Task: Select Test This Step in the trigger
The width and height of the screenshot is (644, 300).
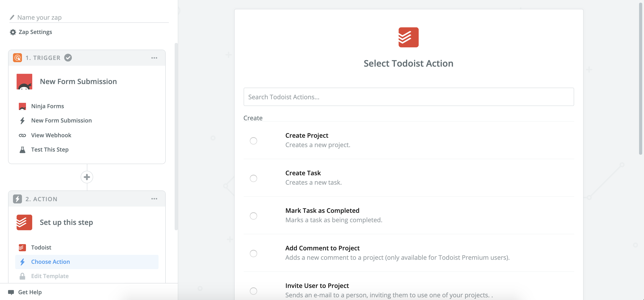Action: (50, 150)
